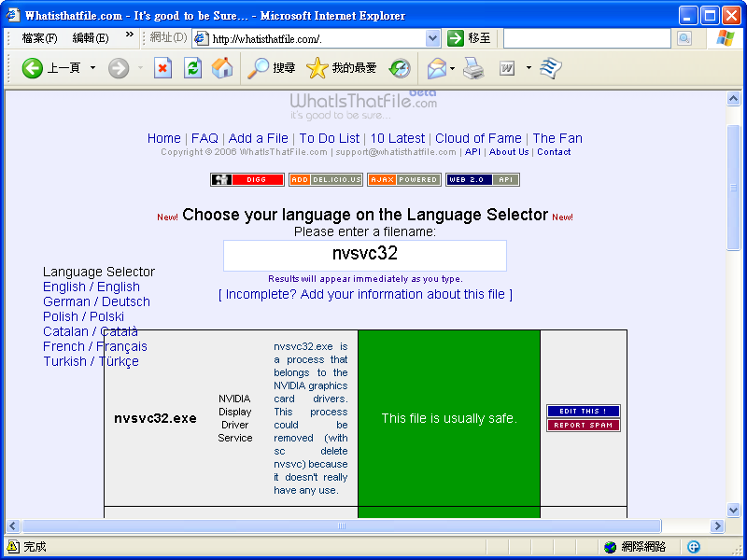The width and height of the screenshot is (747, 560).
Task: Open the Add a File link
Action: point(259,138)
